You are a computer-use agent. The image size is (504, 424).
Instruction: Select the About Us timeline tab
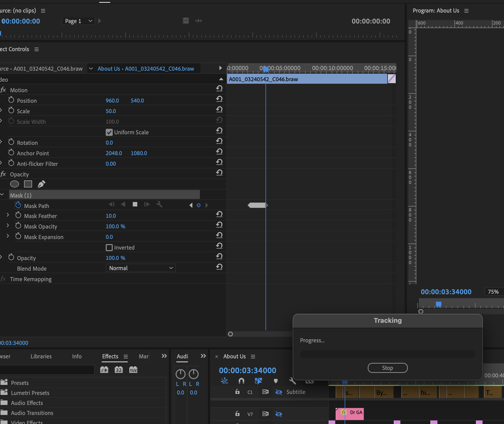tap(234, 356)
